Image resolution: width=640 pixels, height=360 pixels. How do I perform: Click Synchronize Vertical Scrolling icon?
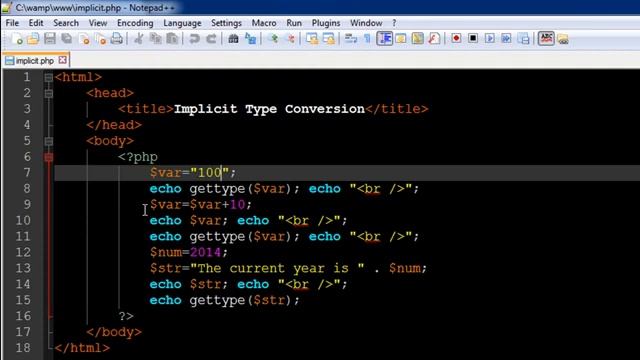(312, 39)
